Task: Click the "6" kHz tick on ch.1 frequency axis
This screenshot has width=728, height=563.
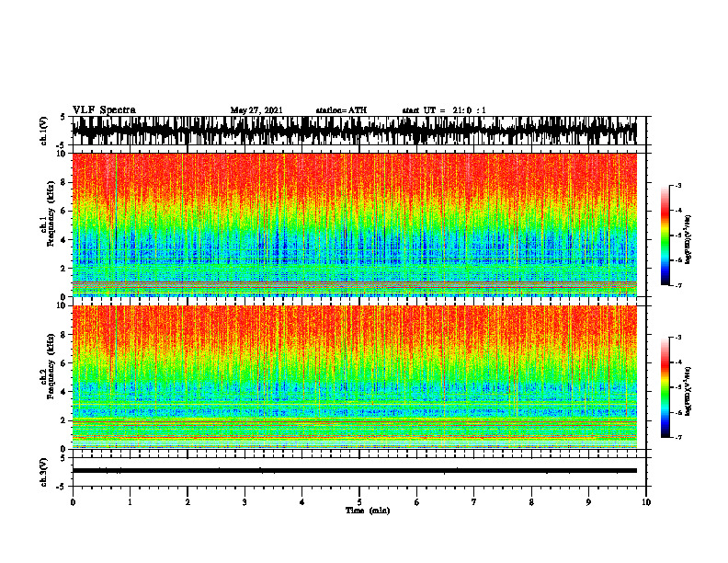Action: tap(64, 211)
